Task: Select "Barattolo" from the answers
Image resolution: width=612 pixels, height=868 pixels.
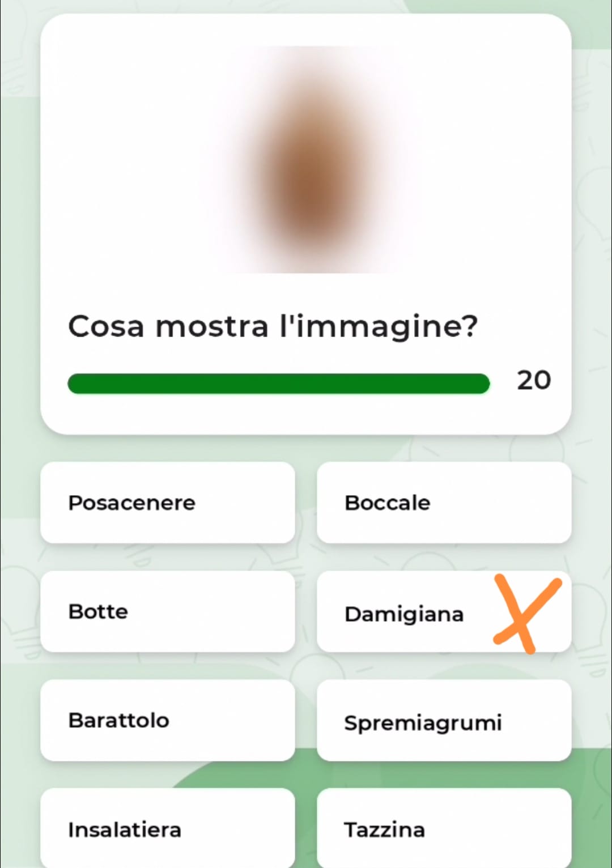Action: 167,720
